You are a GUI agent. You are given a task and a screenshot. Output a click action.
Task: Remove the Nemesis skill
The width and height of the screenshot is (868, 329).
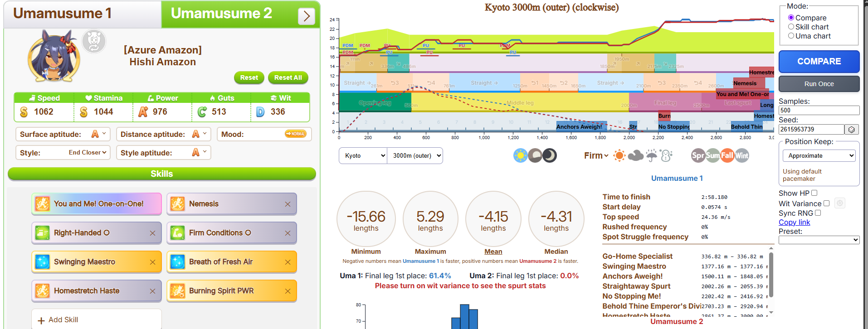coord(288,204)
